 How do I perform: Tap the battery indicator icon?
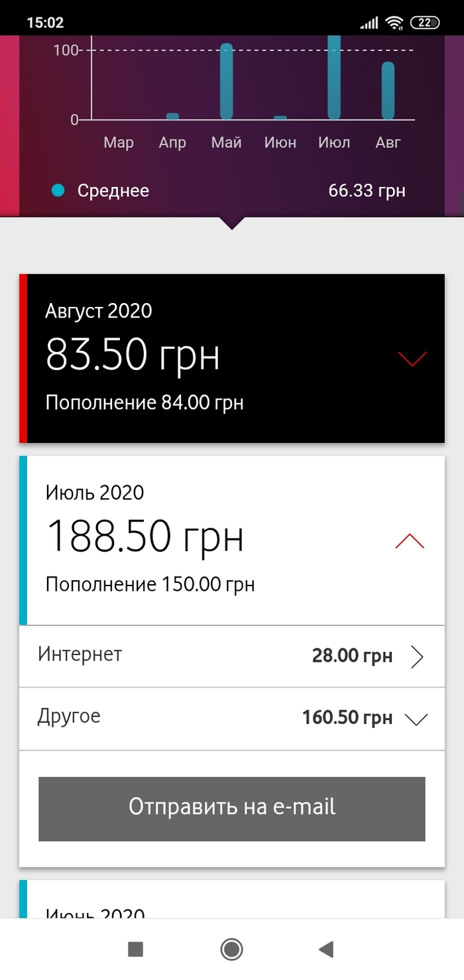point(424,23)
